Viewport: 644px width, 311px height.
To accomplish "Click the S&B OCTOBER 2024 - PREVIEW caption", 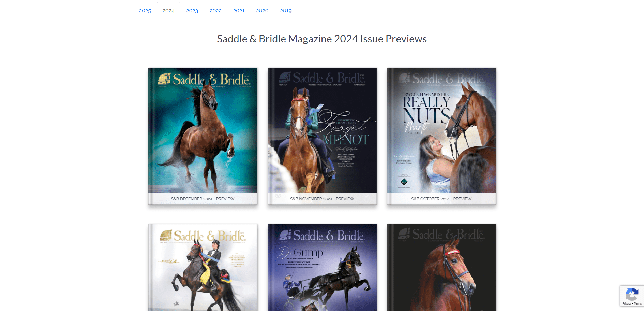I will 441,199.
